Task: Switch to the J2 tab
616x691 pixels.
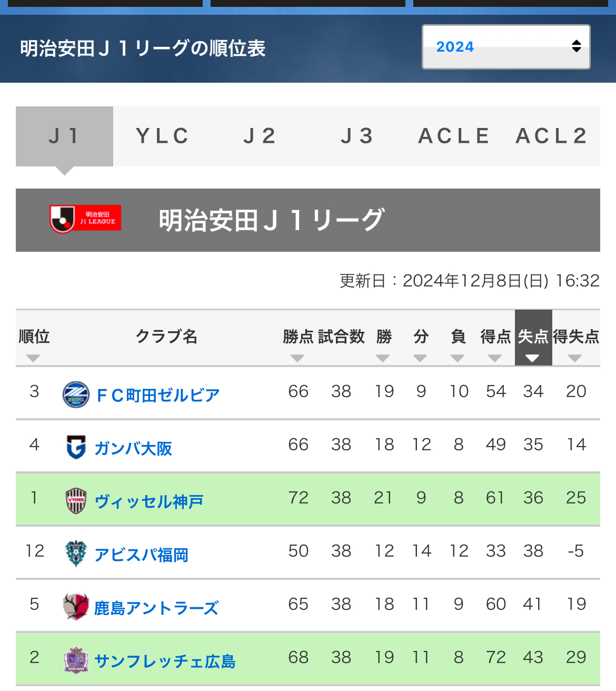Action: point(260,136)
